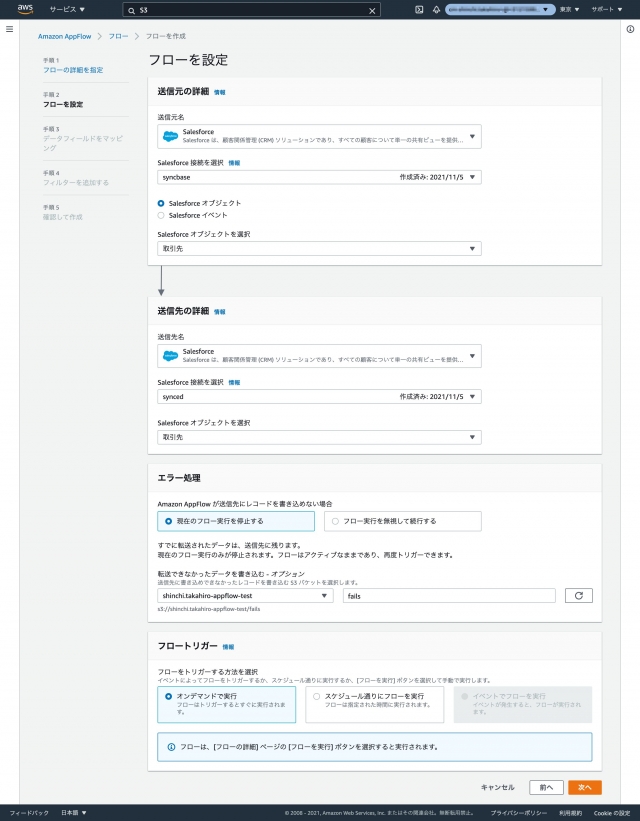Select オンデマンドで実行 trigger option
Image resolution: width=640 pixels, height=821 pixels.
226,705
